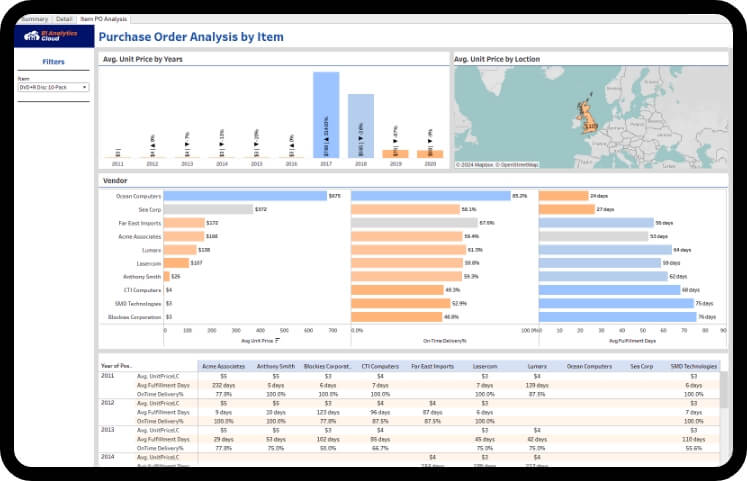Screen dimensions: 747x481
Task: Click the 232 days cell for Acme Associates
Action: click(x=223, y=385)
